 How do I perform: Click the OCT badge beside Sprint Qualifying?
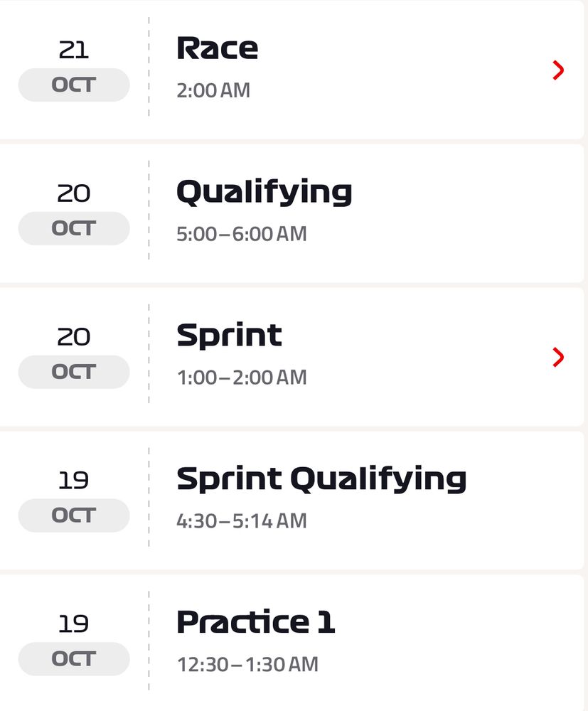(x=74, y=515)
